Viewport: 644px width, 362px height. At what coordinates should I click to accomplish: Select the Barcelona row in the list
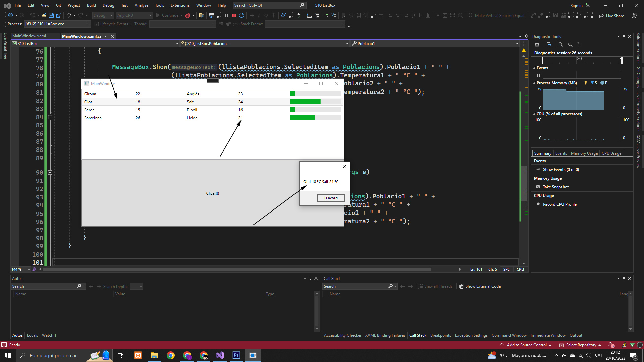93,118
